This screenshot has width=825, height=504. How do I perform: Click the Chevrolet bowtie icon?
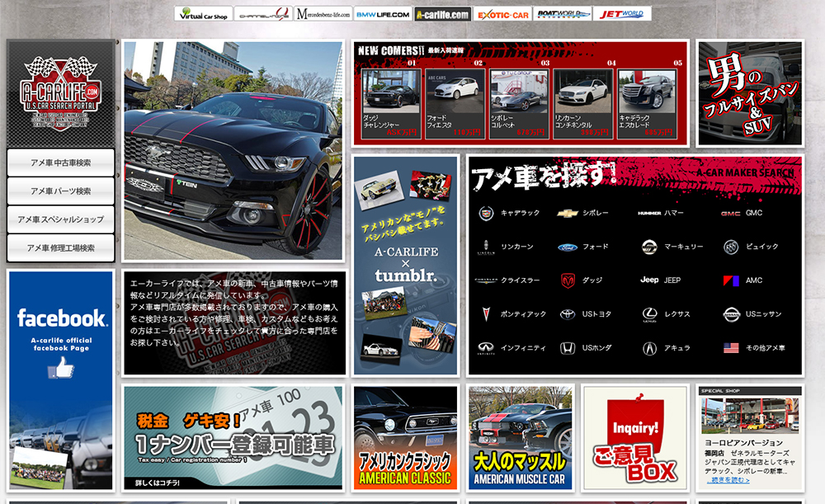click(x=568, y=213)
